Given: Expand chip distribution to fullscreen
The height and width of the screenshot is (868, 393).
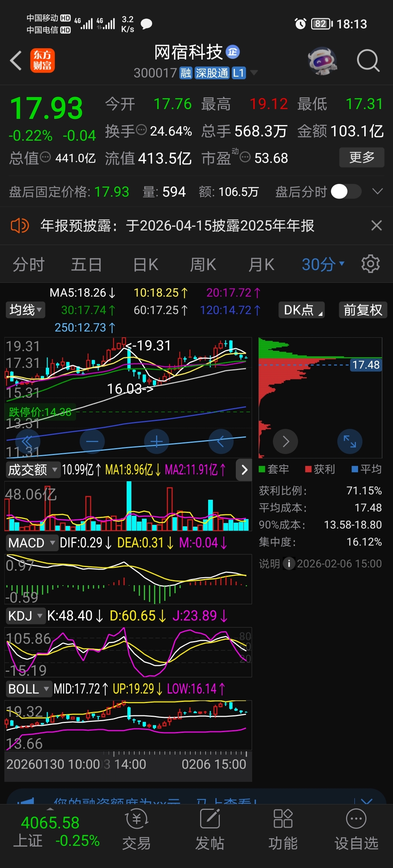Looking at the screenshot, I should pos(350,441).
